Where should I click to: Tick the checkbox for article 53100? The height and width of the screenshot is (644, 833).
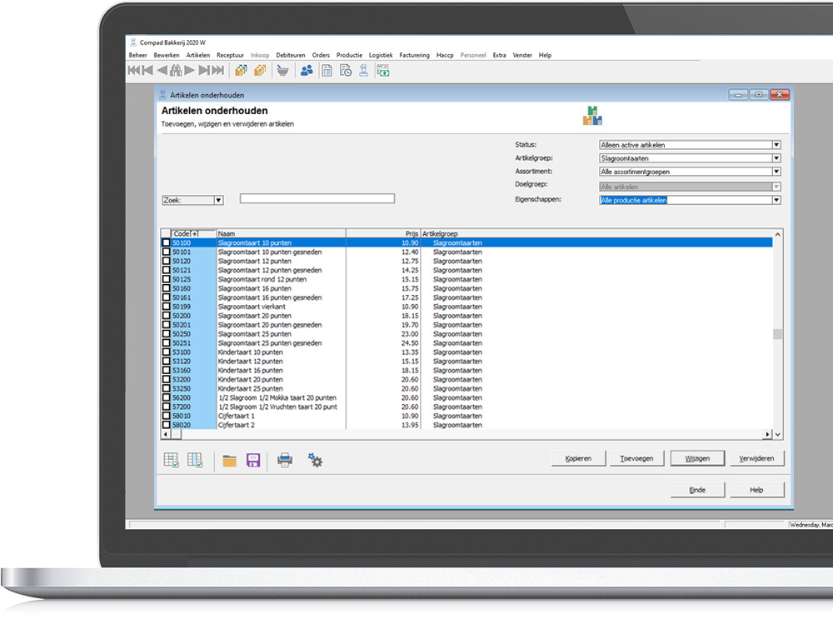click(166, 352)
